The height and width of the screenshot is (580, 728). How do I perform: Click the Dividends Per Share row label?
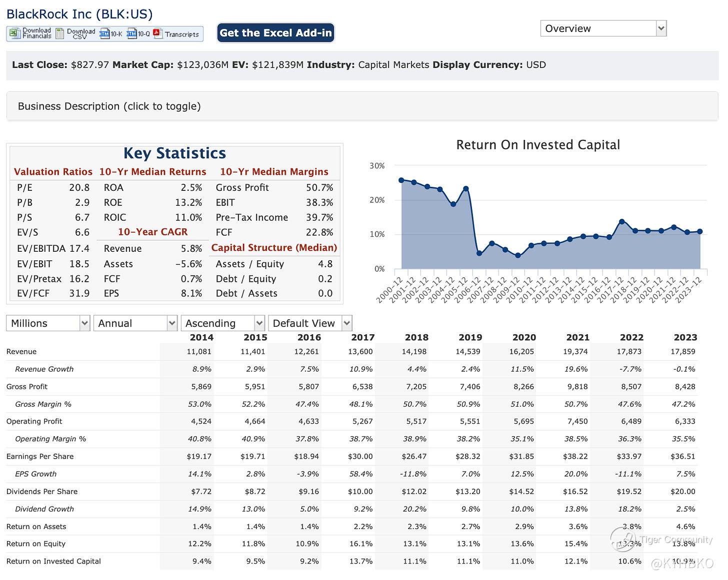[x=42, y=492]
